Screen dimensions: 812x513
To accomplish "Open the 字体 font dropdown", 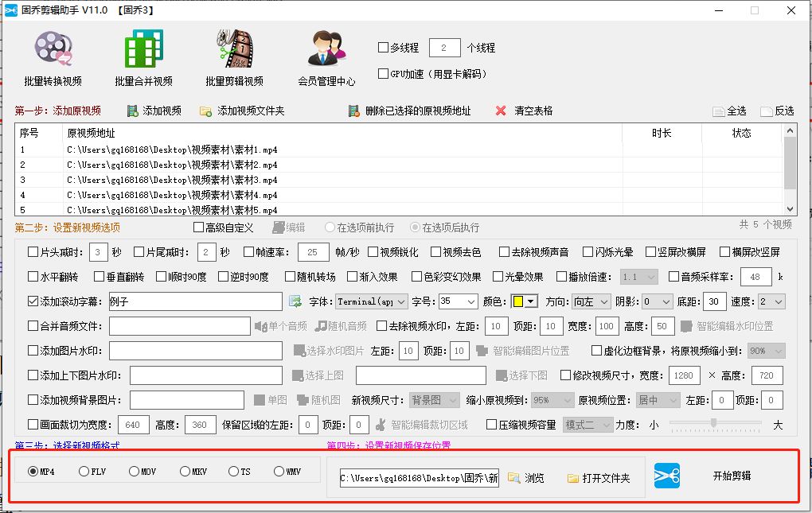I will click(372, 301).
